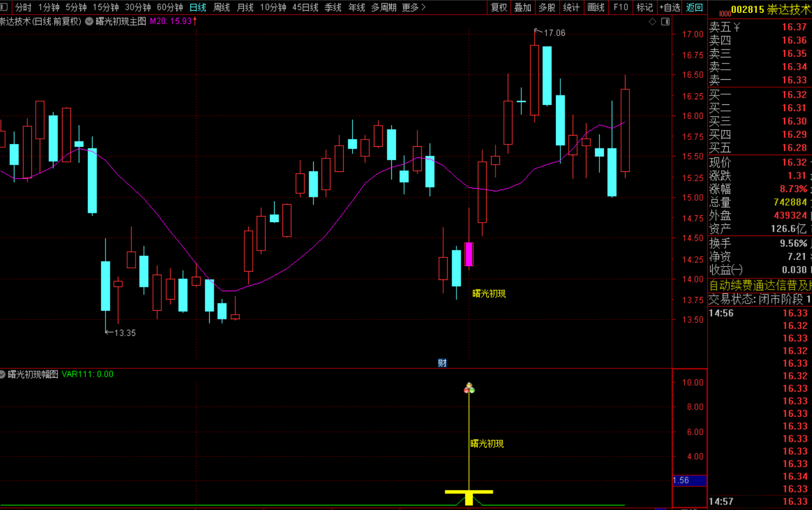Click the 资产 value 126.6亿
Image resolution: width=812 pixels, height=510 pixels.
pos(790,229)
